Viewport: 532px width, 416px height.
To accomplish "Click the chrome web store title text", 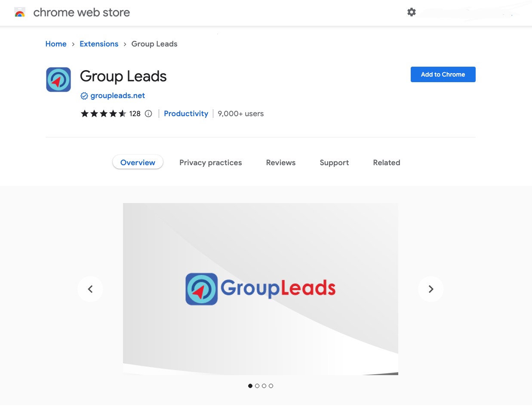I will click(x=82, y=12).
